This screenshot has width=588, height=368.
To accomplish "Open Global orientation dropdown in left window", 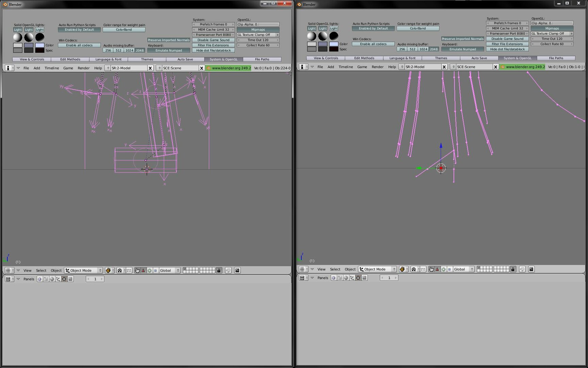I will (169, 270).
